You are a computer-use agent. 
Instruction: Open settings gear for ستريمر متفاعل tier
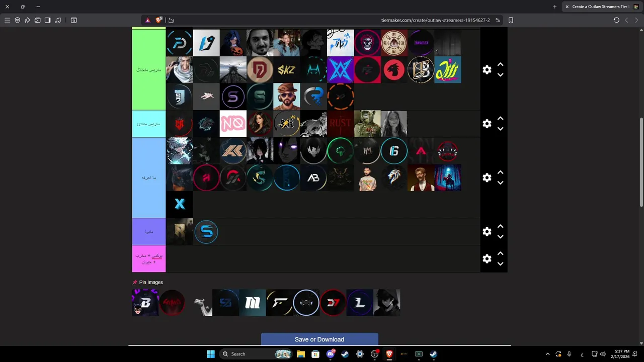point(487,70)
